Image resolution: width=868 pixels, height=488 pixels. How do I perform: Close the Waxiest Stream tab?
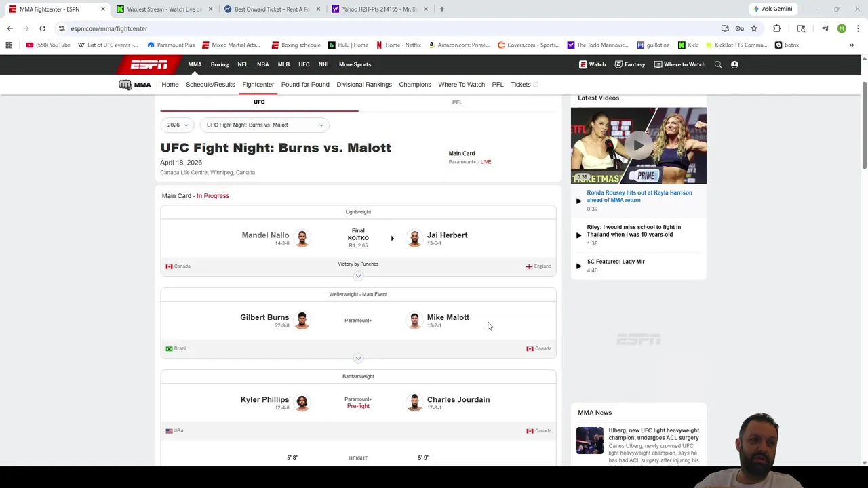(210, 9)
